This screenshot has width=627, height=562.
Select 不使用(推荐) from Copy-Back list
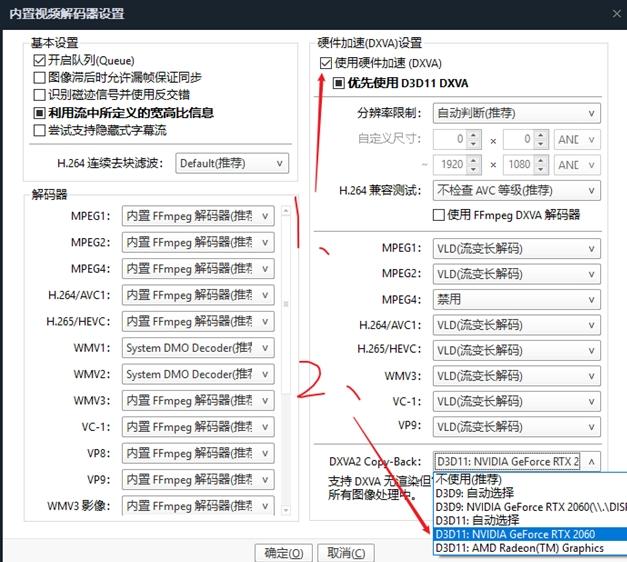[530, 479]
